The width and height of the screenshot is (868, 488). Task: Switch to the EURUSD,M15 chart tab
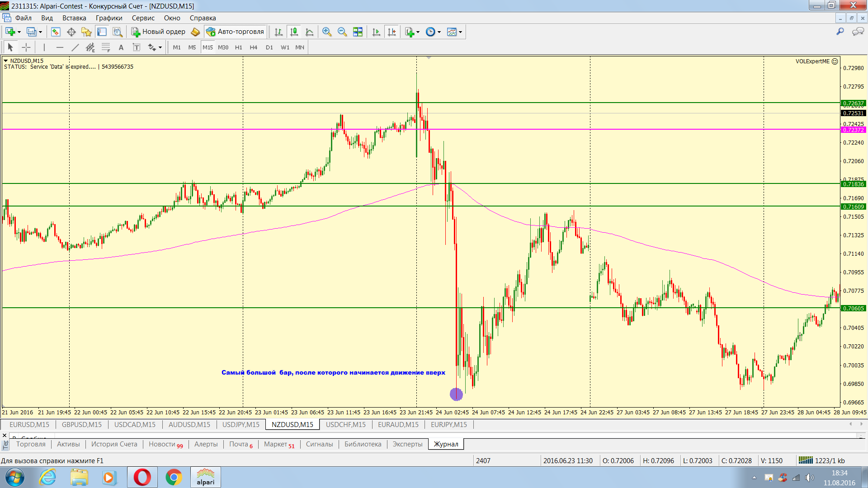pos(29,424)
